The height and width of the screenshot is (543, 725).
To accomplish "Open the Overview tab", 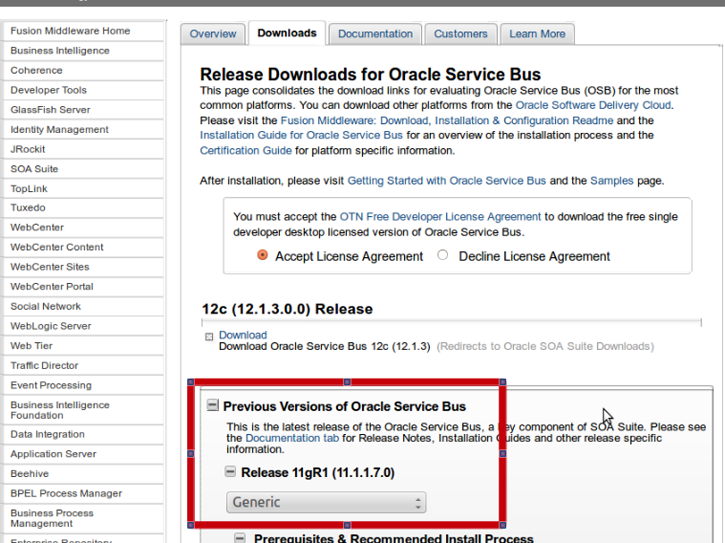I will tap(213, 34).
